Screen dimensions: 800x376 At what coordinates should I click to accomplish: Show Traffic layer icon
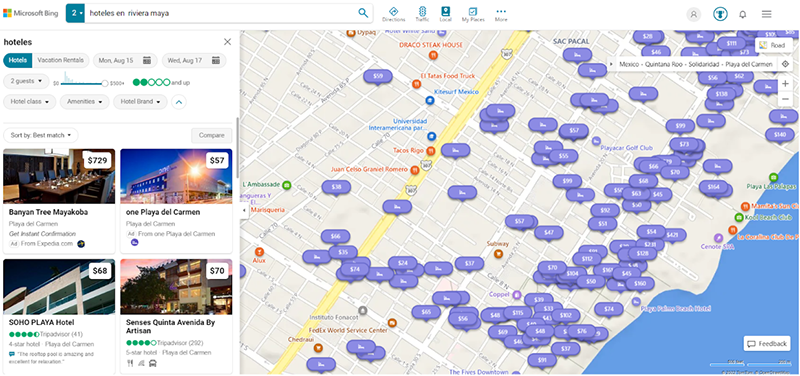click(422, 14)
